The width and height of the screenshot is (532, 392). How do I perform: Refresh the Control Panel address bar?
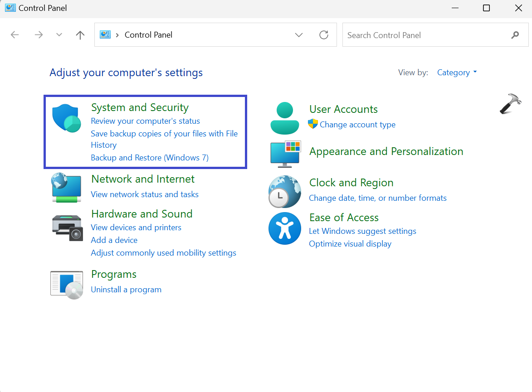(x=324, y=35)
